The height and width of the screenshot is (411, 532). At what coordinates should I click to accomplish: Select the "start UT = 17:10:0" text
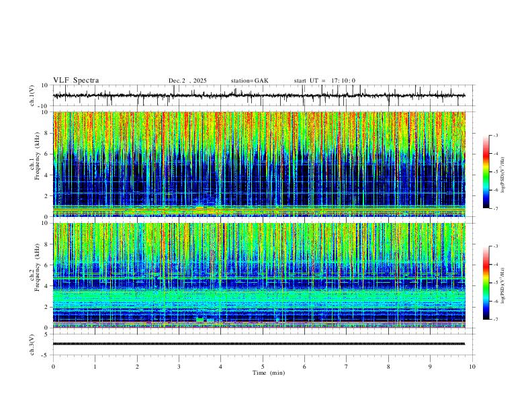(x=324, y=81)
